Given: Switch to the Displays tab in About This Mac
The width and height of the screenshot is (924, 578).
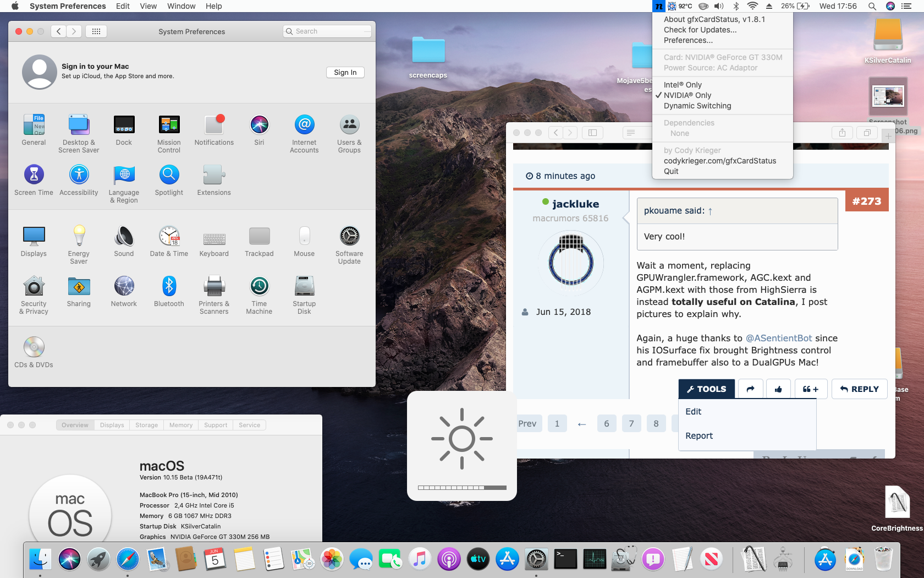Looking at the screenshot, I should pos(112,425).
